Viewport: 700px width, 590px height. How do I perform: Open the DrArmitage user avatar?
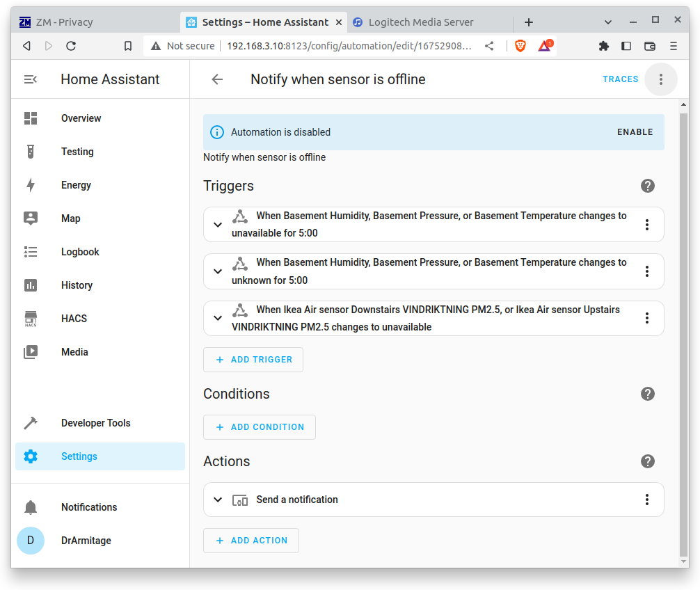31,541
